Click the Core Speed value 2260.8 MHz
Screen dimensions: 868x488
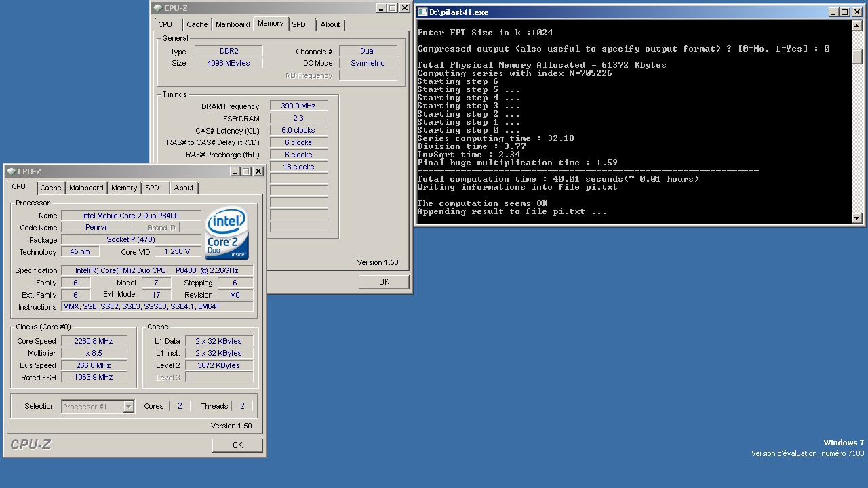(x=94, y=341)
